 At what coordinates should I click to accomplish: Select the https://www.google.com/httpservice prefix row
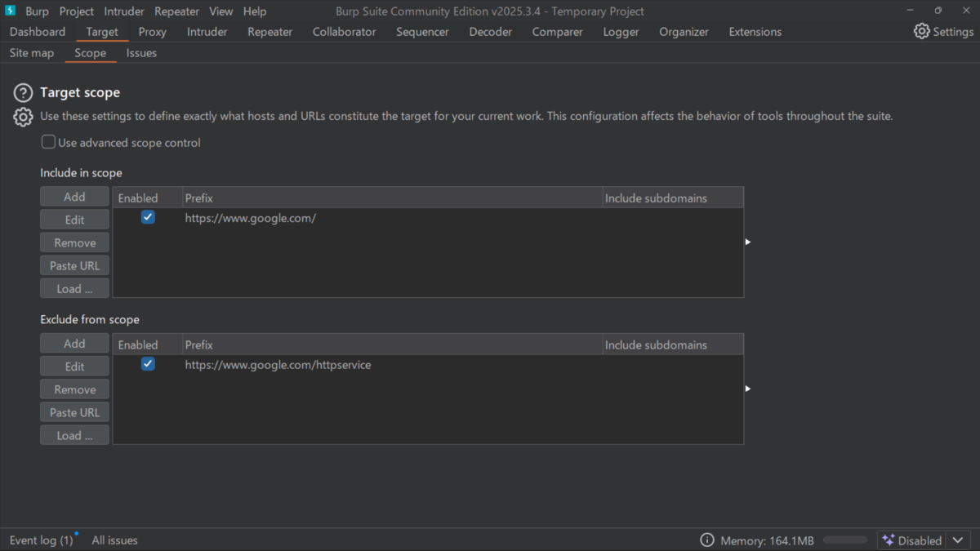(x=428, y=365)
